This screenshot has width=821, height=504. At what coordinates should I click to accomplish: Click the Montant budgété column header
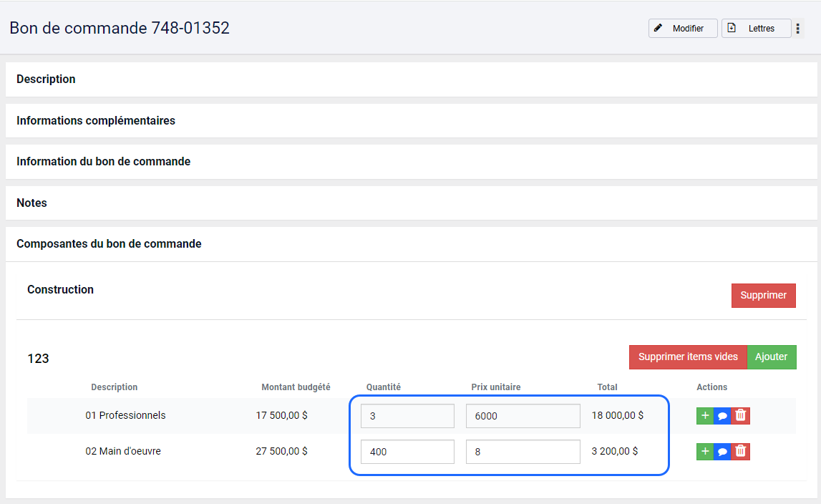coord(296,387)
